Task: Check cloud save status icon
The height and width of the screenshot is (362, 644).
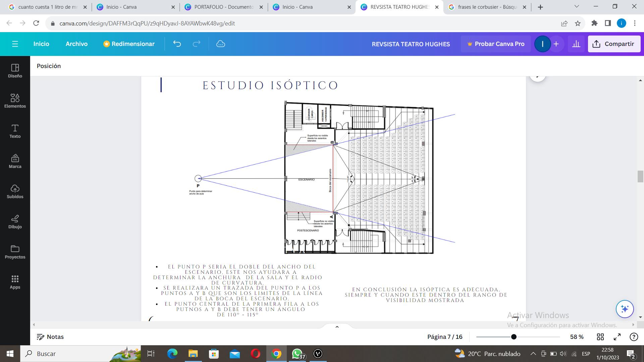Action: tap(220, 44)
